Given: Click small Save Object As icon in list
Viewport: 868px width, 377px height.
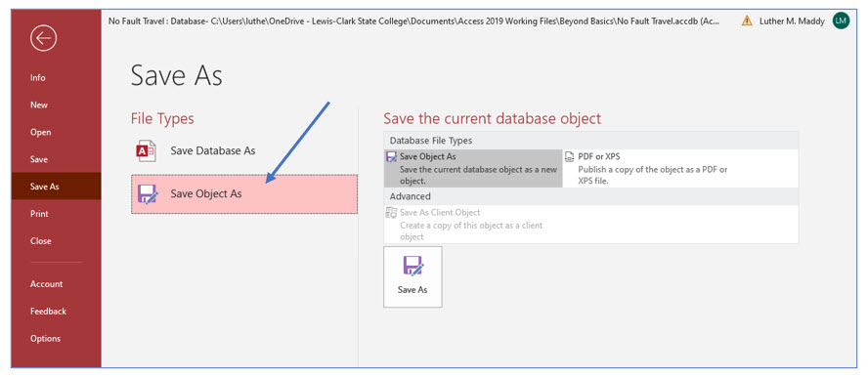Looking at the screenshot, I should pyautogui.click(x=391, y=157).
